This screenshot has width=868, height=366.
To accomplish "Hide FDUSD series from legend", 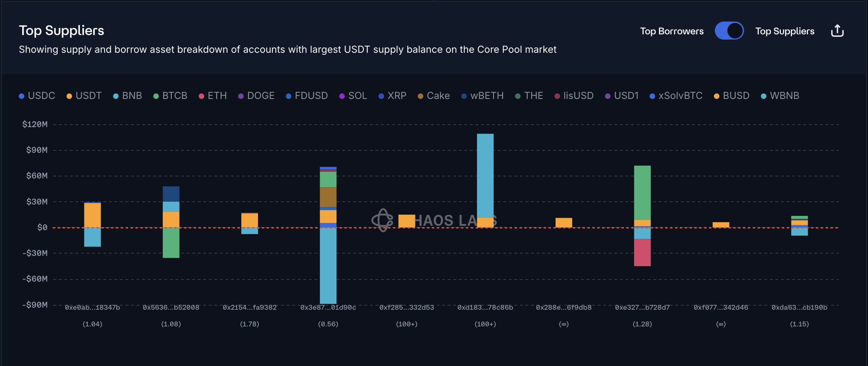I will 307,96.
